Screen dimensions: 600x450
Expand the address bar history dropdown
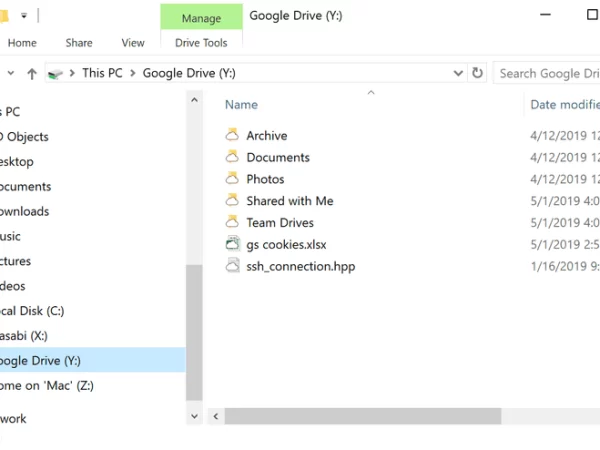[458, 73]
